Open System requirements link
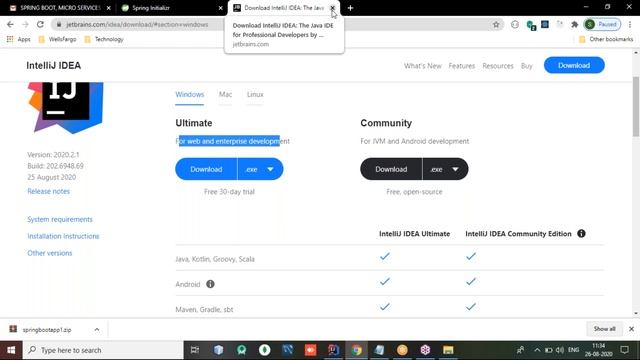Screen dimensions: 640x360 [x=60, y=219]
